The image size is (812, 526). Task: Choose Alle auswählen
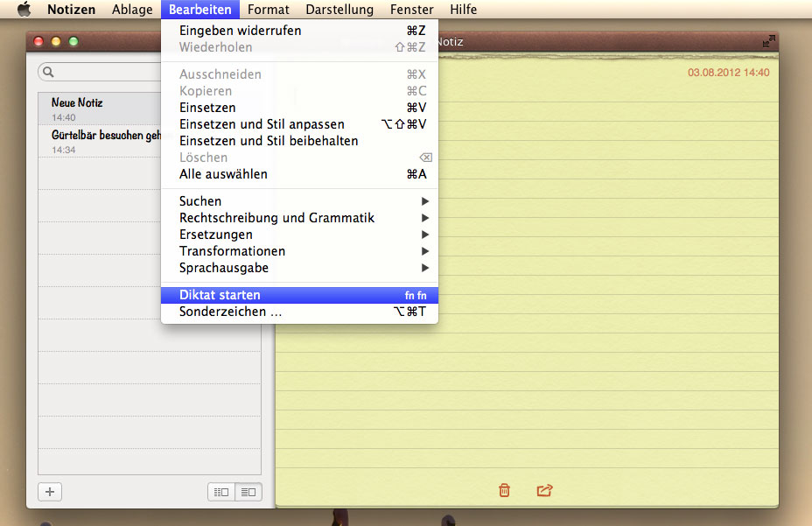click(x=299, y=174)
